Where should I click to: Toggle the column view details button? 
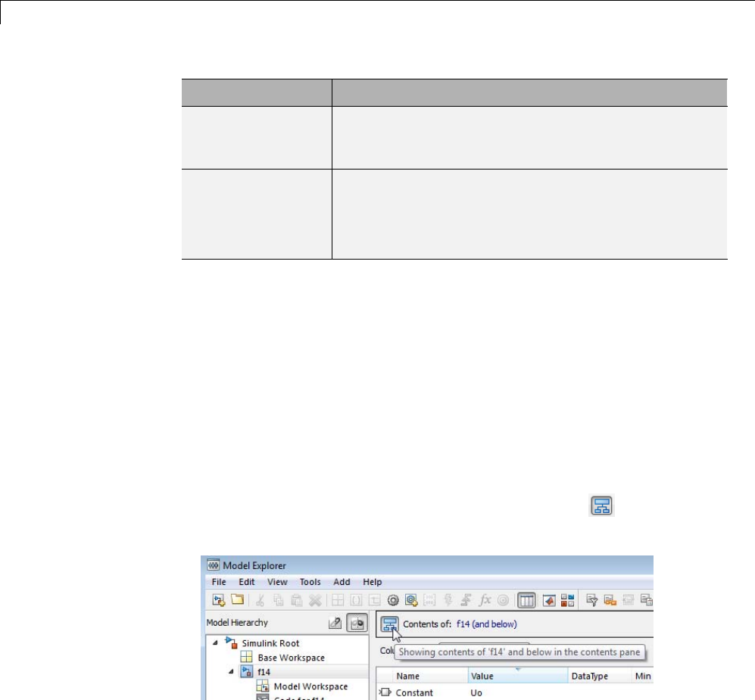[x=526, y=600]
